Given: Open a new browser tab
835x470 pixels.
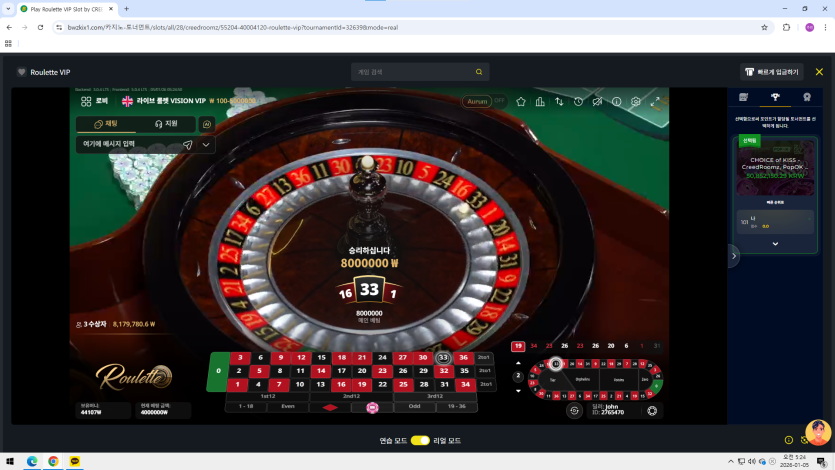Looking at the screenshot, I should 126,9.
